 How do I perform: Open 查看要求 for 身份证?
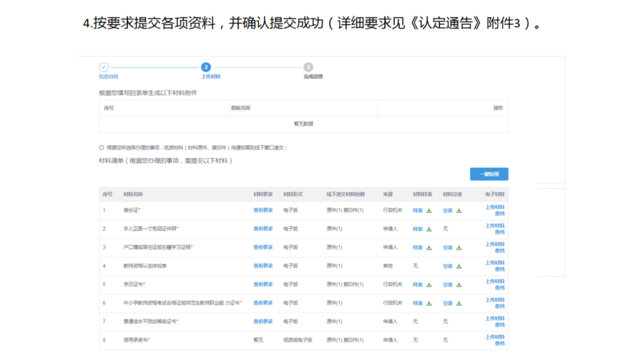263,210
